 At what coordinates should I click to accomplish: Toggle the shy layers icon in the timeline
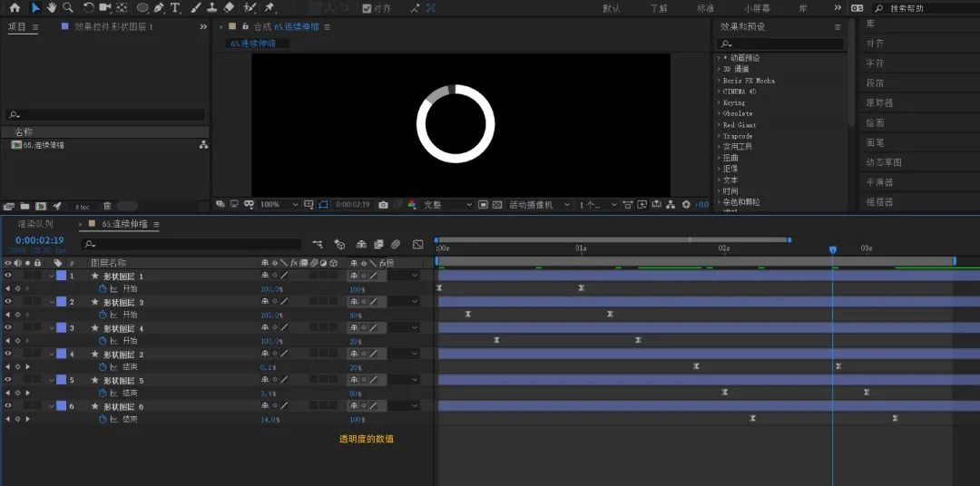[361, 244]
